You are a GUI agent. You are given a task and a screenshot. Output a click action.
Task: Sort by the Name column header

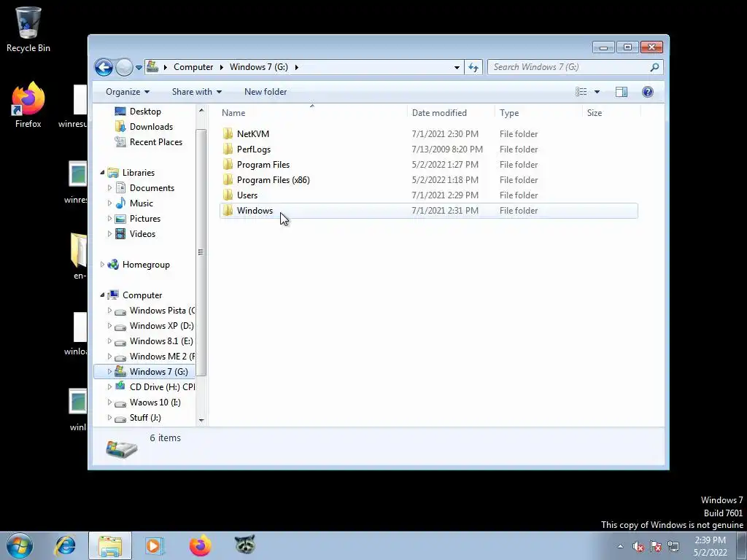313,113
